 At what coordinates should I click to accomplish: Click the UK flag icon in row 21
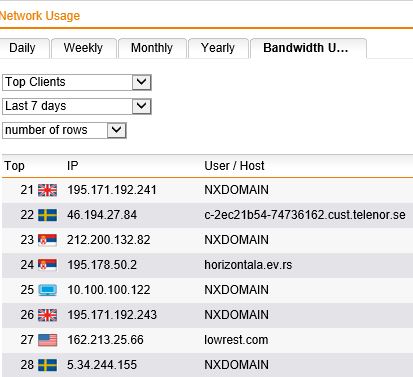(47, 190)
